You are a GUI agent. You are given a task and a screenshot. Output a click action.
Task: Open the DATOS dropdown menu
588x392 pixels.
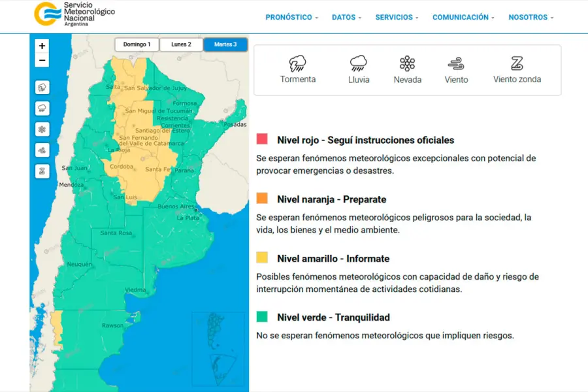[346, 18]
